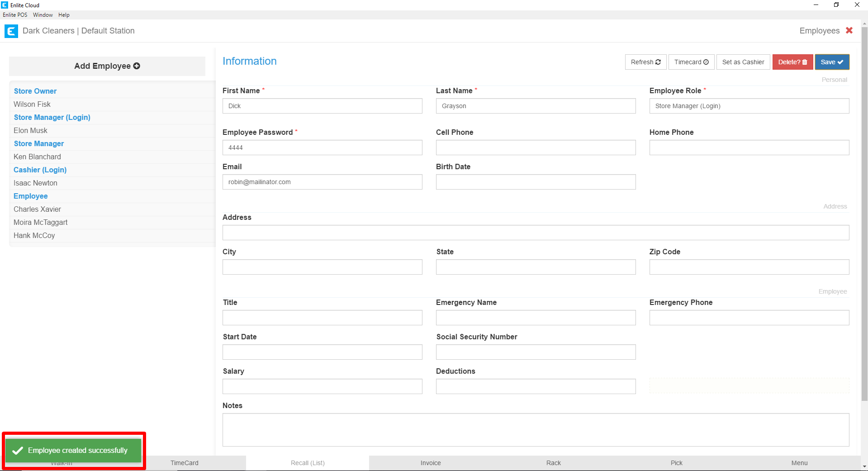The height and width of the screenshot is (471, 868).
Task: Click Dark Cleaners Default Station title
Action: click(x=79, y=31)
